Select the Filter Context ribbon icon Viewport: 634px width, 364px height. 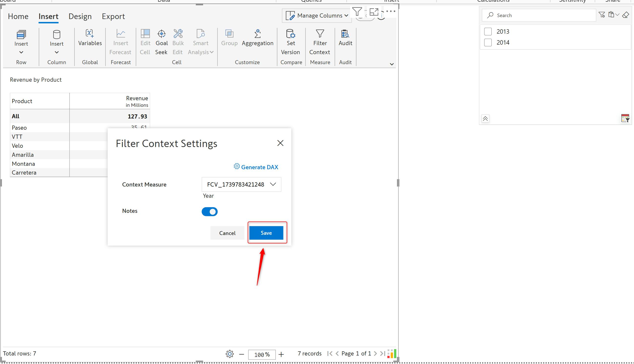click(x=320, y=34)
